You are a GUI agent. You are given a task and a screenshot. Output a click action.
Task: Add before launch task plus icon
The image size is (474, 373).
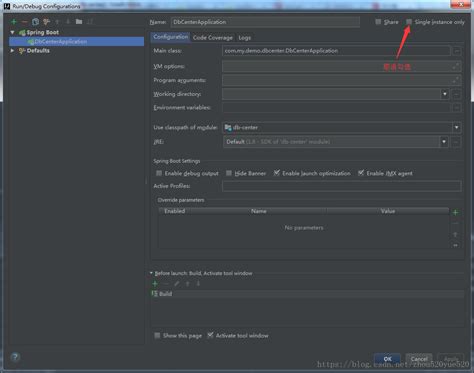pyautogui.click(x=155, y=284)
